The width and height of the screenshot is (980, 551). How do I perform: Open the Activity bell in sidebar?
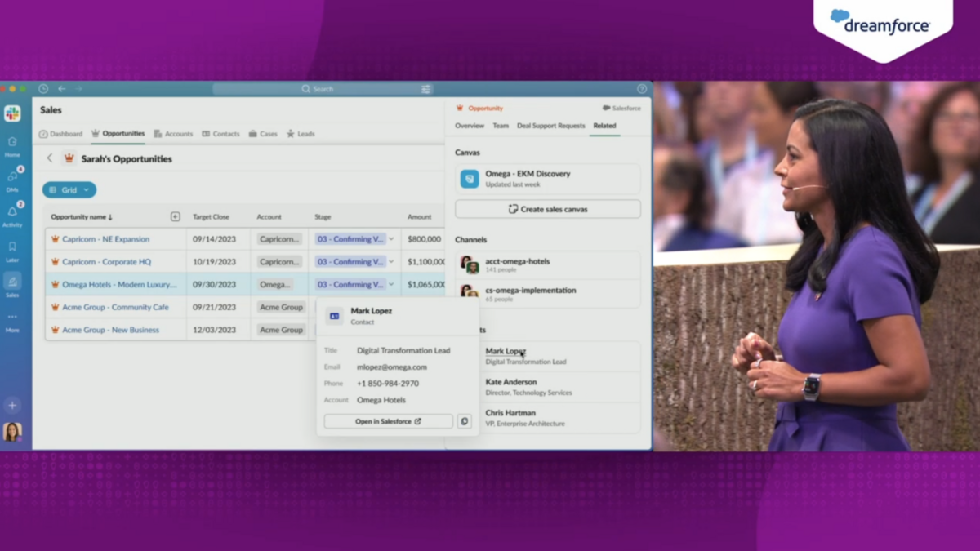12,216
